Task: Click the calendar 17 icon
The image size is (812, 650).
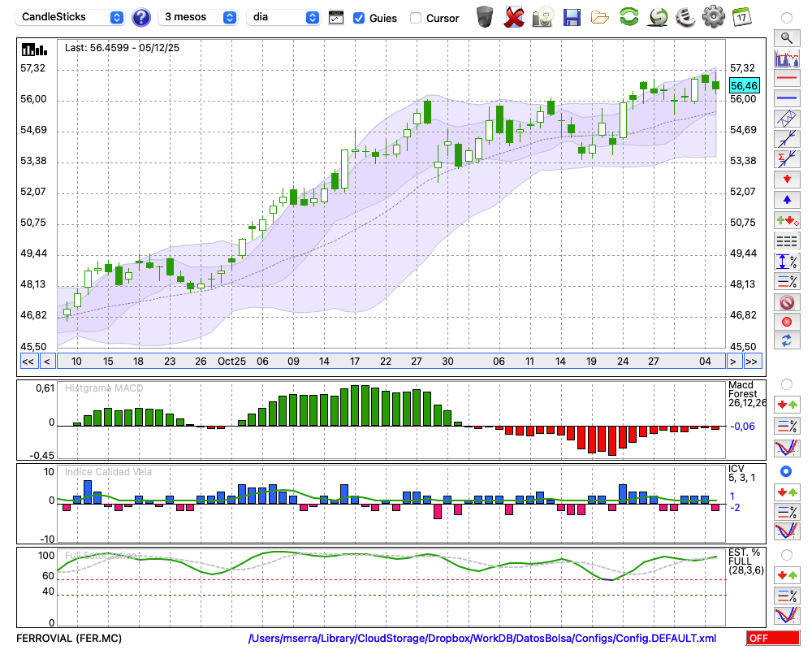Action: coord(741,16)
